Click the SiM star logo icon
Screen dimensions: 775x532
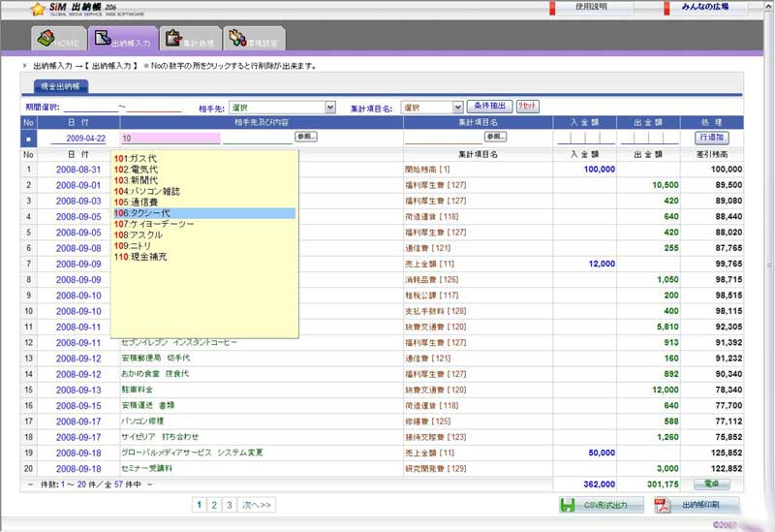[37, 10]
